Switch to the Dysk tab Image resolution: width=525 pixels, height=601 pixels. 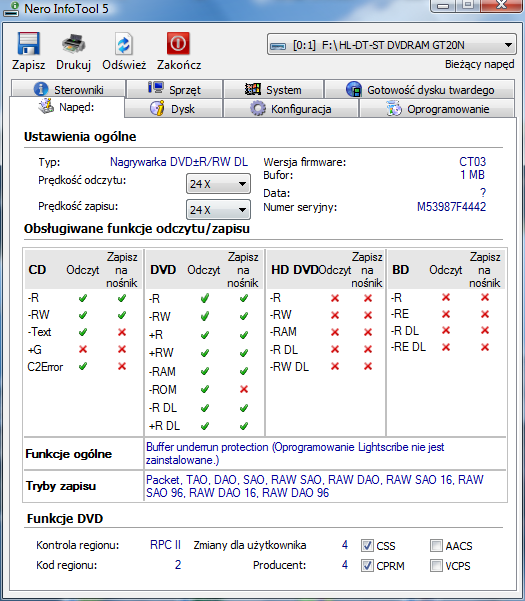coord(173,108)
